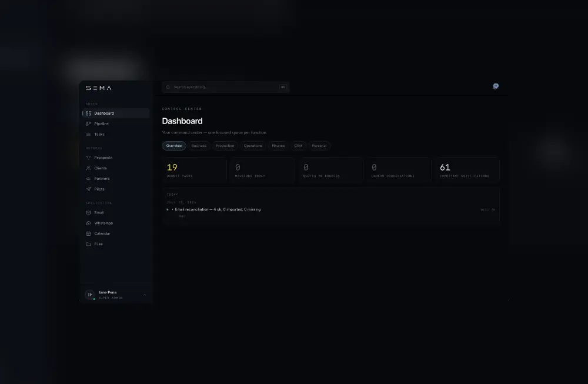Open the Files folder icon in sidebar
This screenshot has height=384, width=588.
click(89, 244)
